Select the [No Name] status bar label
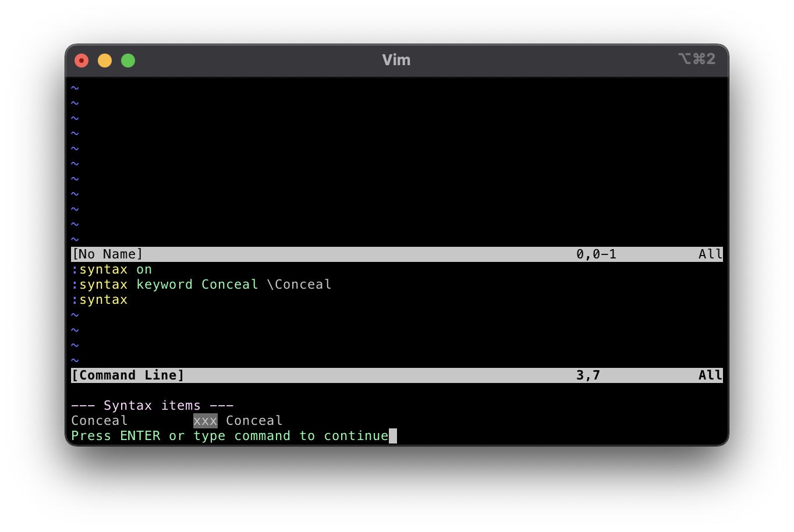This screenshot has height=532, width=794. [107, 254]
